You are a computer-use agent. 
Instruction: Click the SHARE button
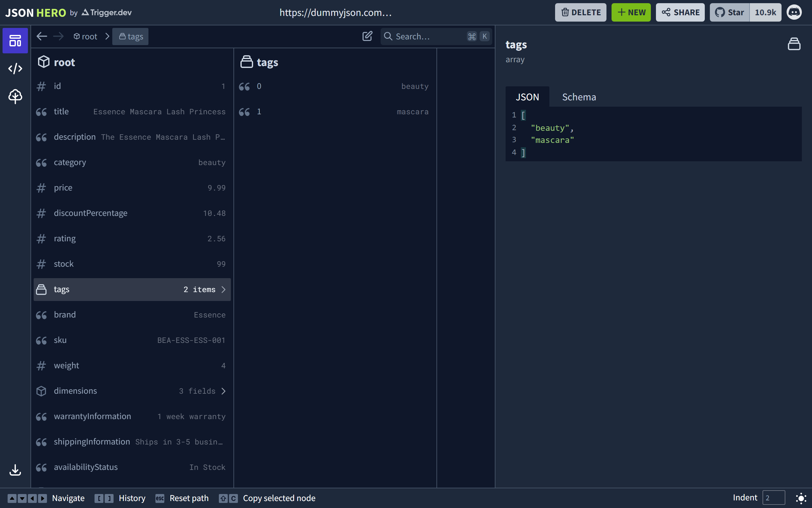pyautogui.click(x=680, y=12)
